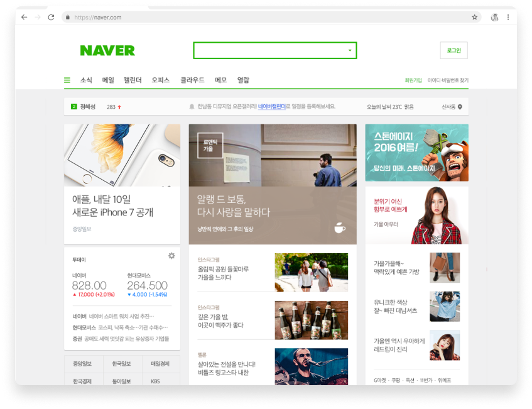Viewport: 532px width, 409px height.
Task: Click the 회원가입 link
Action: (413, 80)
